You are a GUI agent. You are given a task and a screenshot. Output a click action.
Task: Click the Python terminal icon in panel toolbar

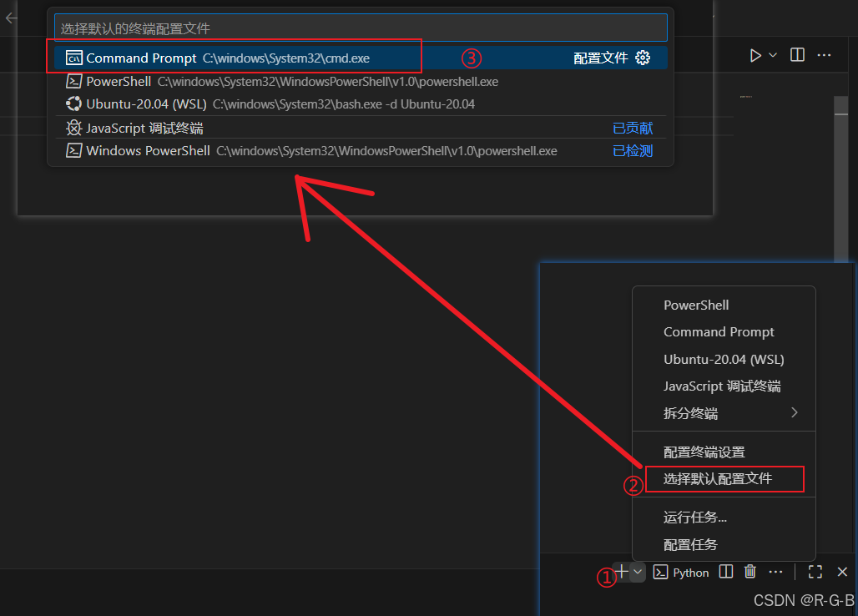[660, 573]
